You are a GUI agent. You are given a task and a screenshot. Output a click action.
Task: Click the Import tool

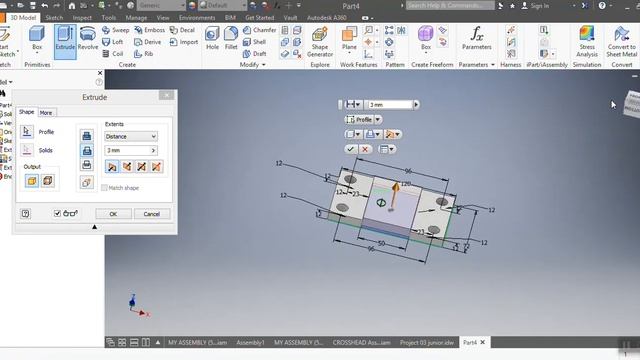184,42
